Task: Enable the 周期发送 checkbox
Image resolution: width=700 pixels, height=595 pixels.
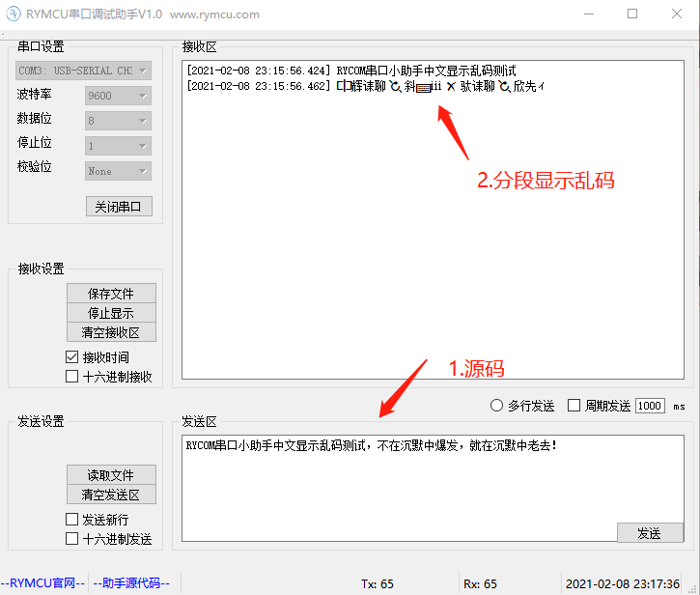Action: click(574, 406)
